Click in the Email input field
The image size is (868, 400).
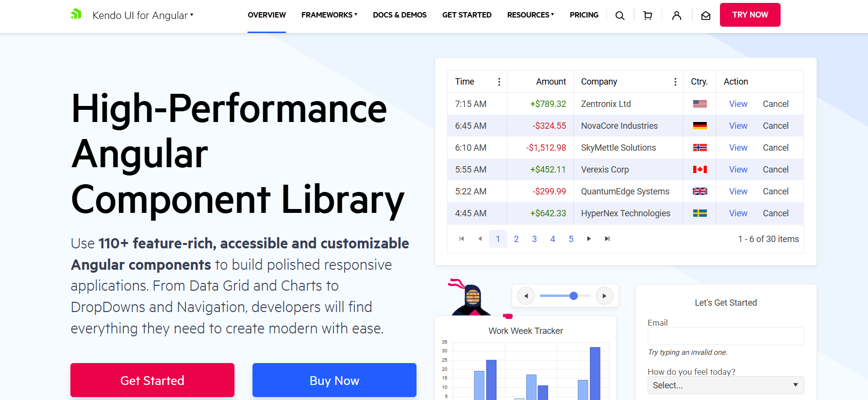[726, 336]
